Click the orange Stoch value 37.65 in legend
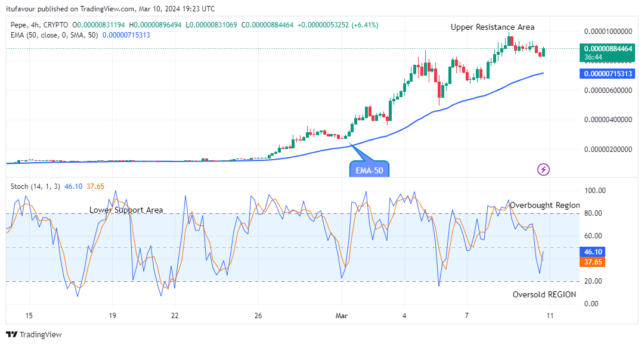The height and width of the screenshot is (345, 644). pyautogui.click(x=95, y=187)
